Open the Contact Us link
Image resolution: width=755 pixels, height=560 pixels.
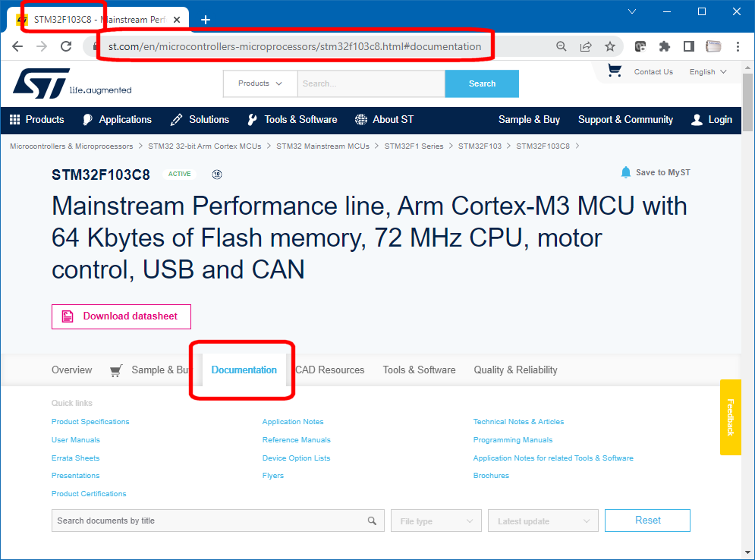(x=653, y=72)
